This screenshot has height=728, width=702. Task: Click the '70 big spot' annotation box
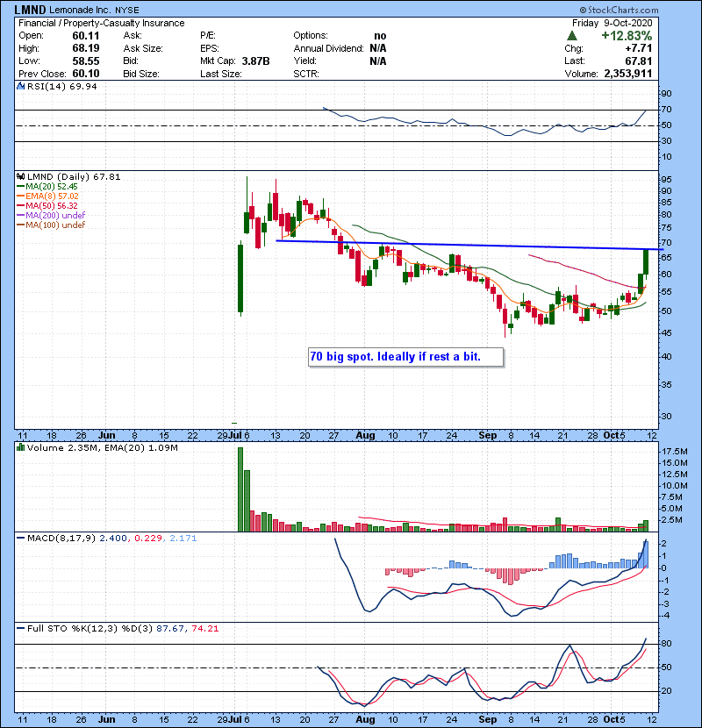405,357
